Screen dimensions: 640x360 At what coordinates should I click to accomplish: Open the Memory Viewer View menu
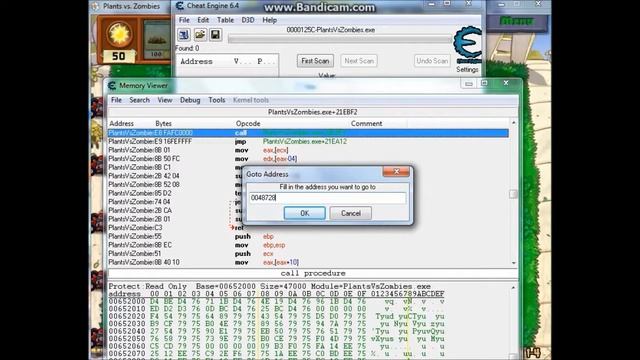tap(165, 100)
